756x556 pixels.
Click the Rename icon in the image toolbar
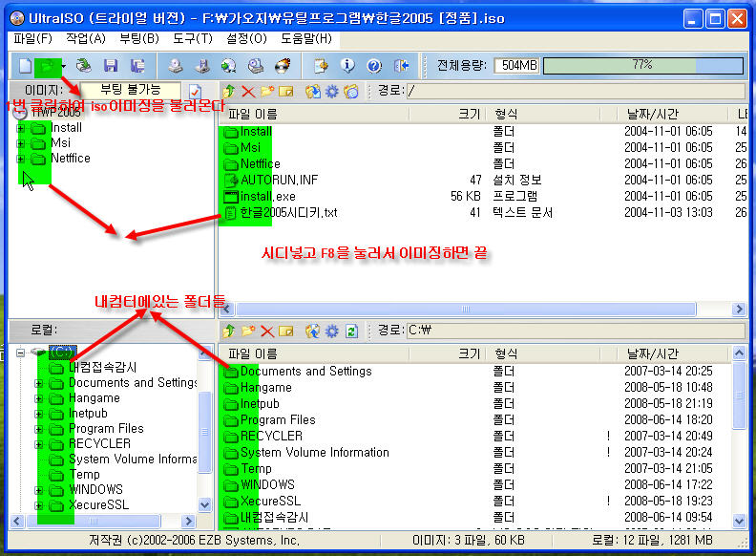286,91
